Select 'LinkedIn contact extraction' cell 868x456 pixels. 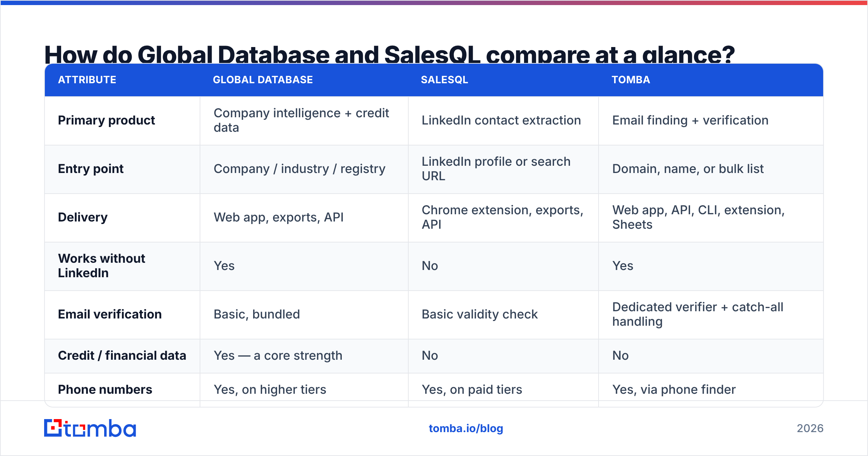[501, 120]
